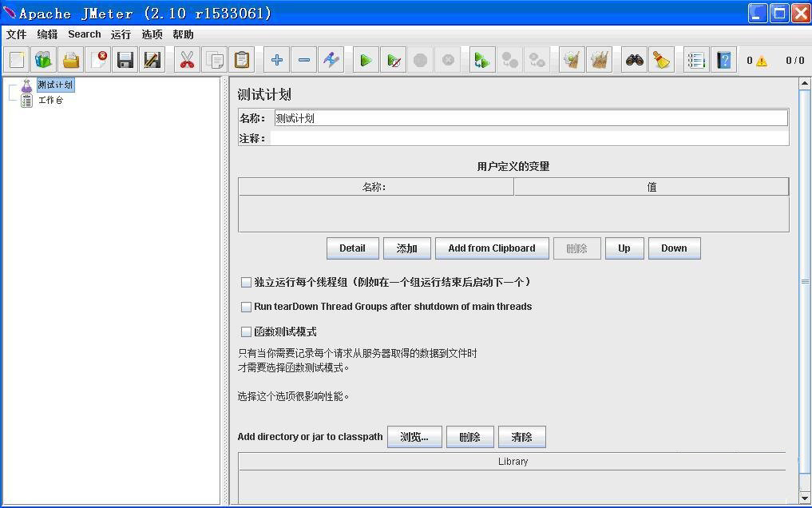Click the Paste clipboard icon

pyautogui.click(x=241, y=61)
